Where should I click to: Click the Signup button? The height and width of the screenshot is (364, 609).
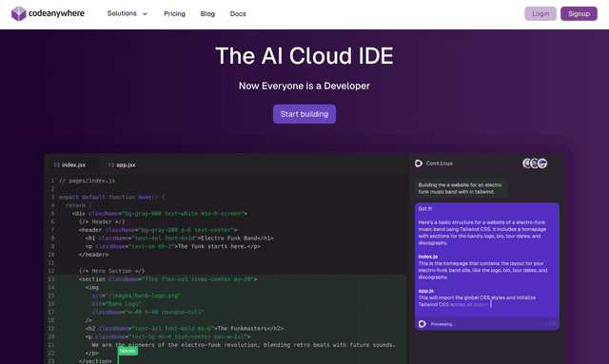click(x=579, y=13)
